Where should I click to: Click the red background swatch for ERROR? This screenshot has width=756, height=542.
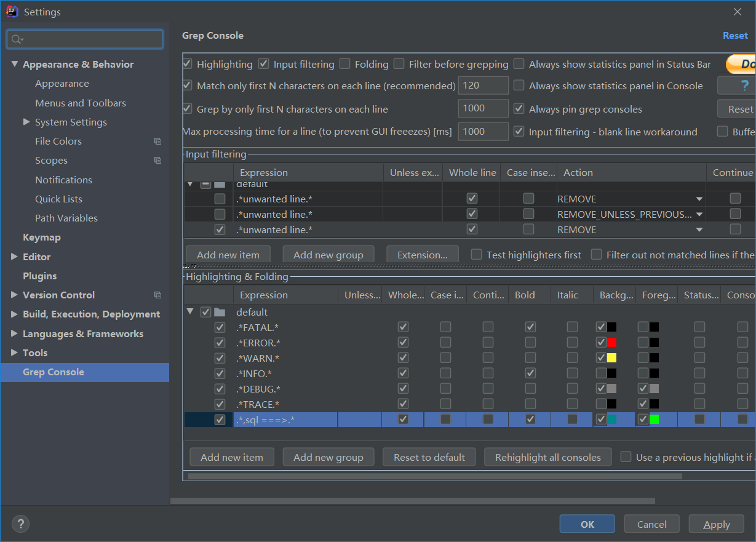(611, 343)
